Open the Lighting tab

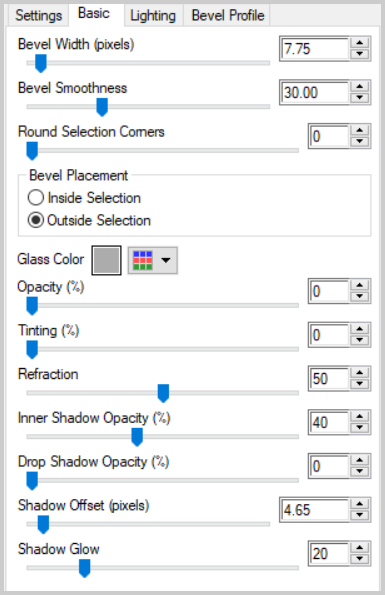pyautogui.click(x=153, y=16)
